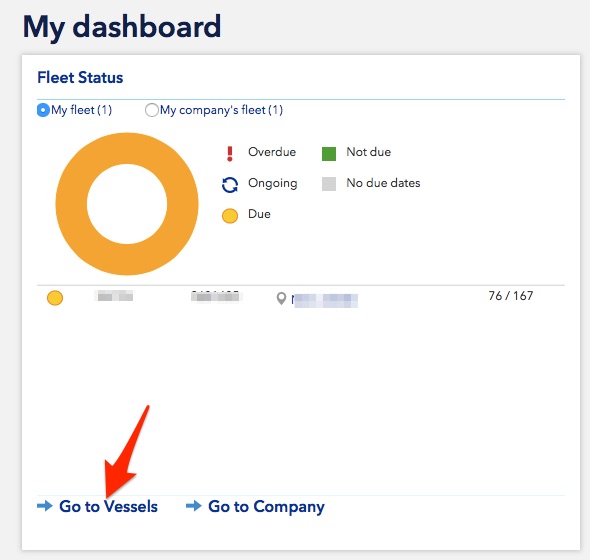590x560 pixels.
Task: Click the Overdue legend label
Action: tap(272, 152)
